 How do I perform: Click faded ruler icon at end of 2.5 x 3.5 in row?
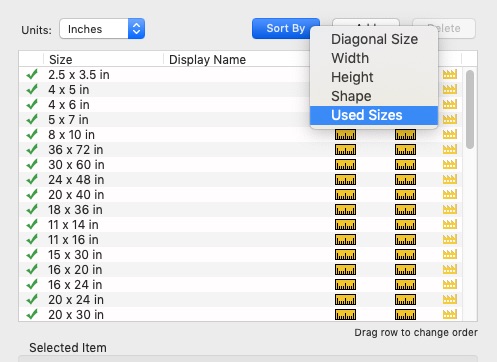pos(450,75)
